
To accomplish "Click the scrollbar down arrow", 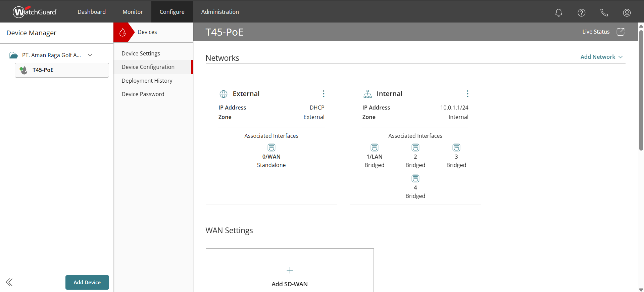I will tap(641, 290).
